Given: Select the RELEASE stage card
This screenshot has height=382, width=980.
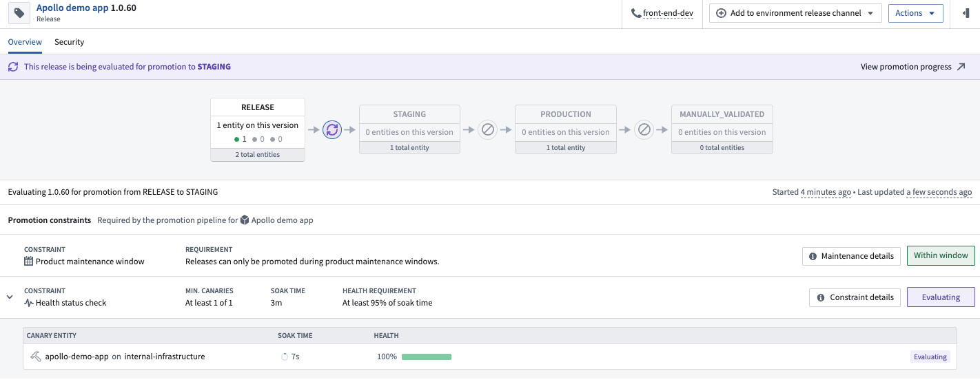Looking at the screenshot, I should pos(258,129).
